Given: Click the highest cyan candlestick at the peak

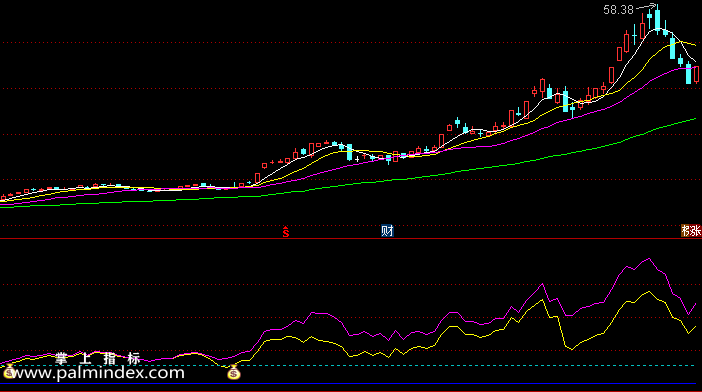Looking at the screenshot, I should [657, 19].
